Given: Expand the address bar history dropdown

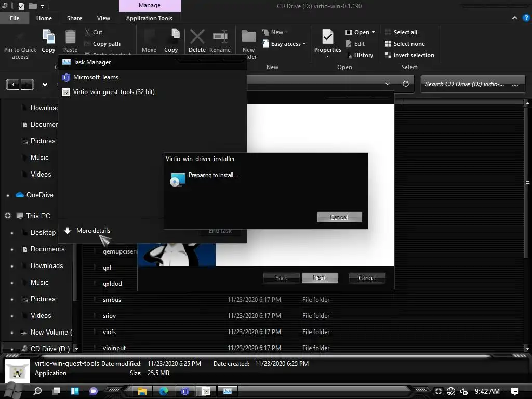Looking at the screenshot, I should click(x=388, y=84).
